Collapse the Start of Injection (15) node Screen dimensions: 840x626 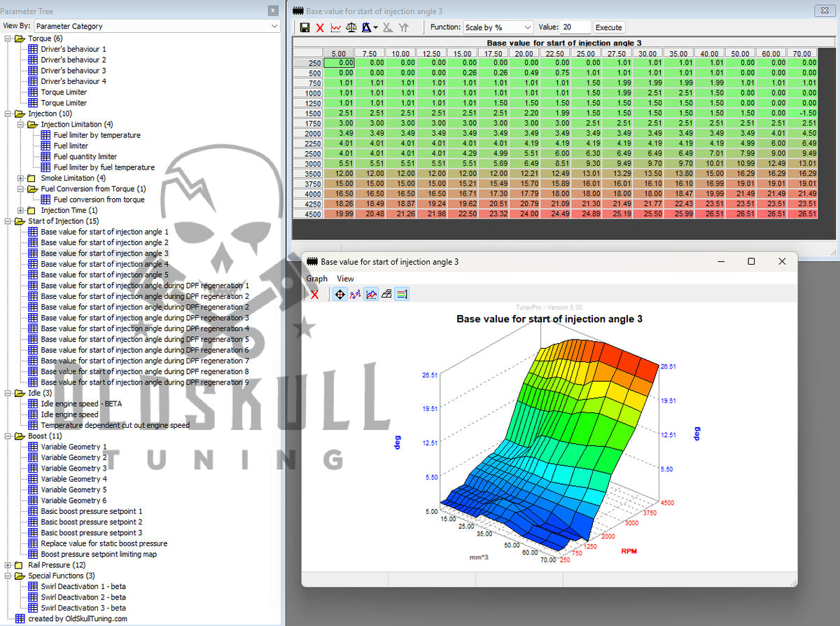pyautogui.click(x=8, y=221)
